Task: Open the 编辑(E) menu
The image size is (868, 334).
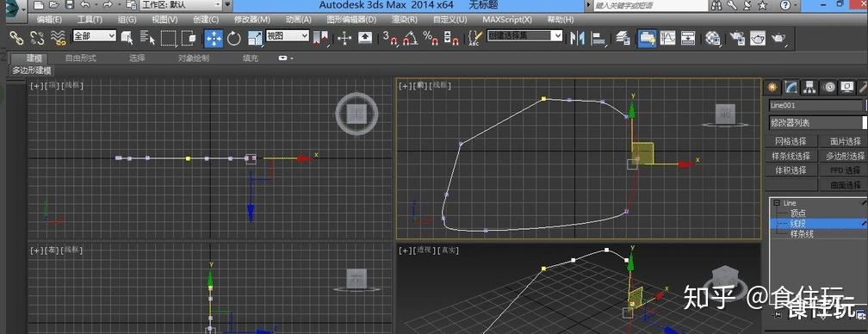Action: tap(49, 19)
